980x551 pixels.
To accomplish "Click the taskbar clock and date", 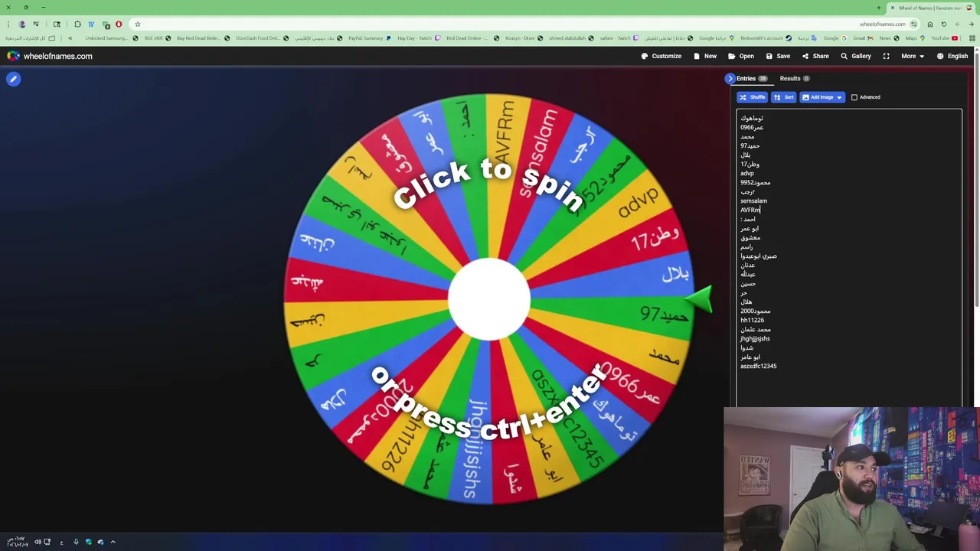I will click(x=17, y=542).
